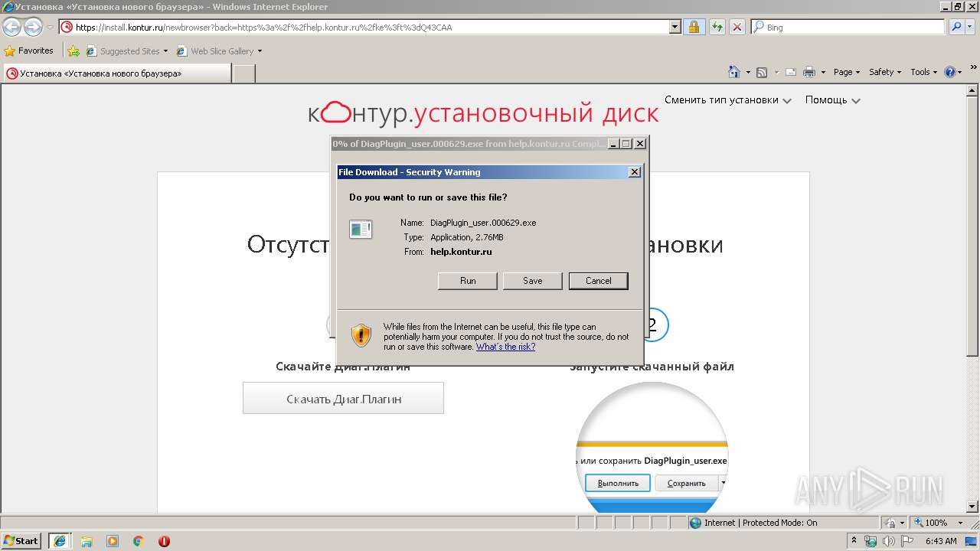The width and height of the screenshot is (980, 551).
Task: Click the address bar URL field
Action: pyautogui.click(x=364, y=28)
